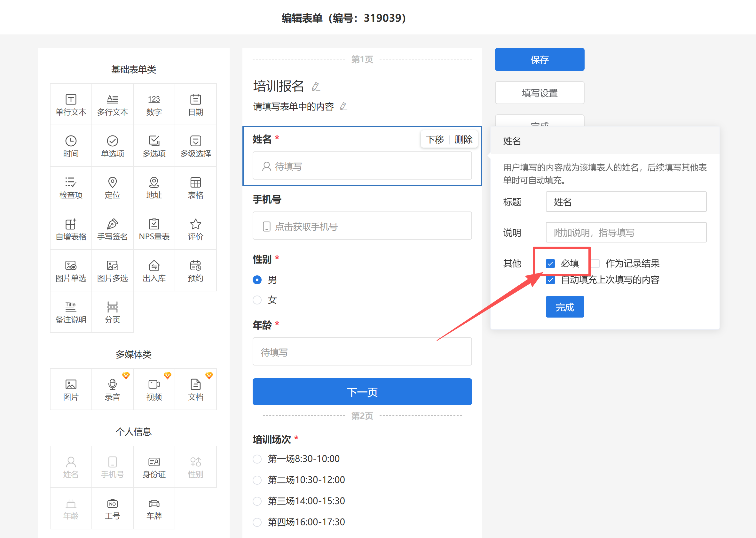This screenshot has height=538, width=756.
Task: Click the edit pencil beside the 培训报名 title
Action: point(316,87)
